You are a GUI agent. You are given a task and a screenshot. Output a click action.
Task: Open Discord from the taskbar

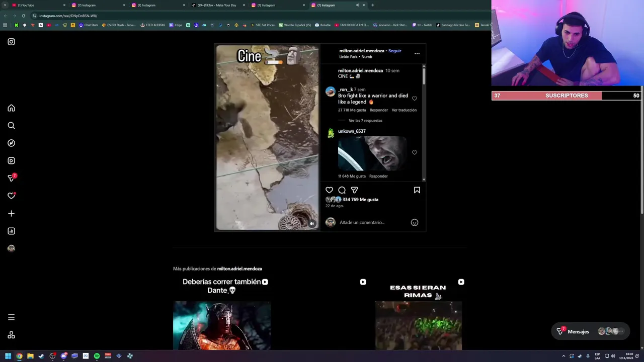point(63,356)
